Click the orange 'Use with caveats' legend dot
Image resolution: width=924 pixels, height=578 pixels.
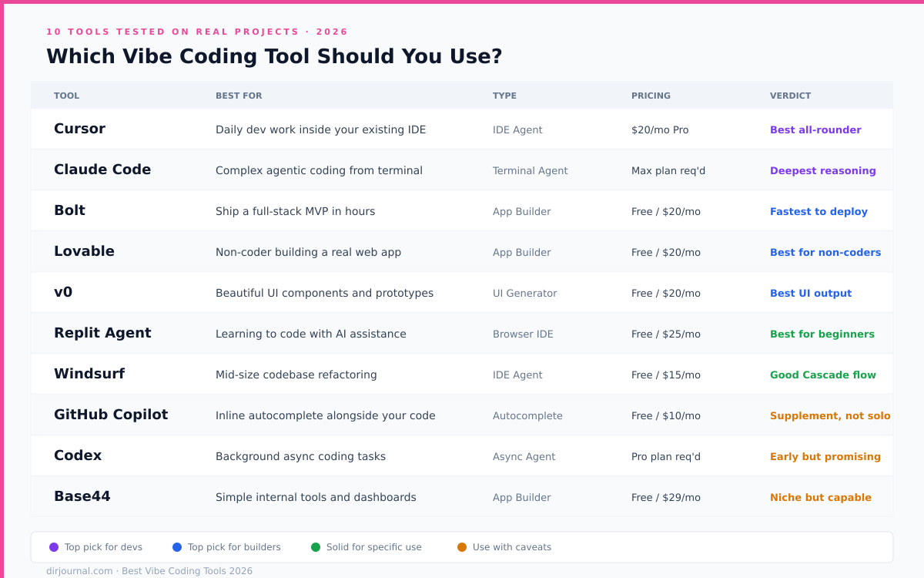pyautogui.click(x=462, y=547)
